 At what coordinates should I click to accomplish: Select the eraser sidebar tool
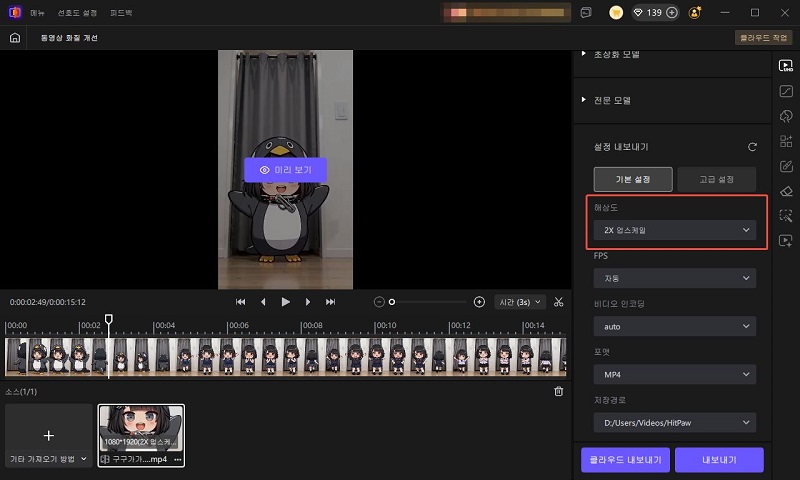[x=786, y=191]
